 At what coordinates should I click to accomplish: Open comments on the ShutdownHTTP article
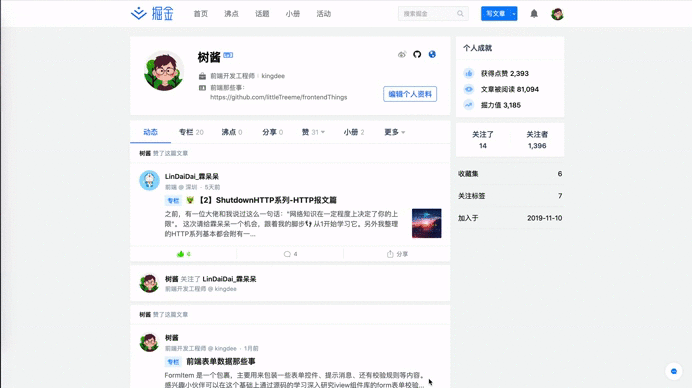coord(290,254)
